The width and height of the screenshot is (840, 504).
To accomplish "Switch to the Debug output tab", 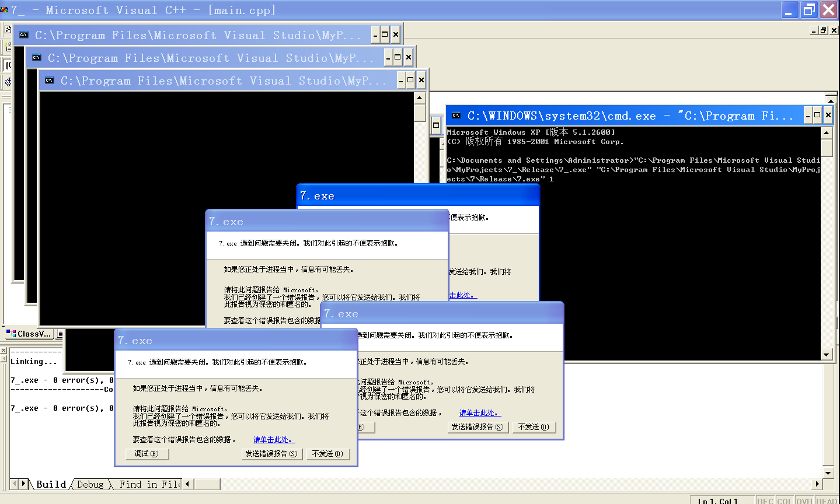I will (x=90, y=484).
